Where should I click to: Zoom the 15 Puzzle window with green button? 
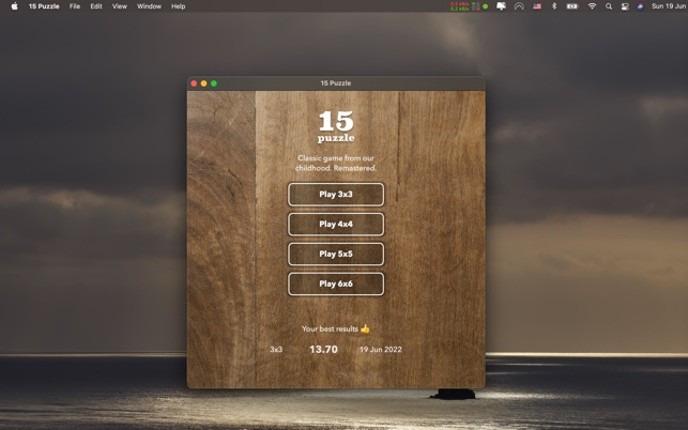(x=214, y=83)
